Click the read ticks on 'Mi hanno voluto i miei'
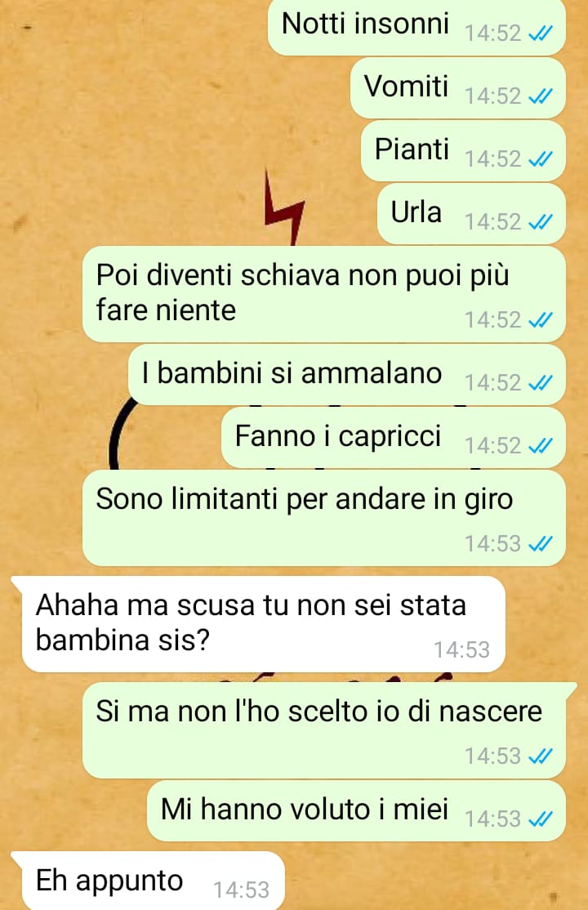This screenshot has width=588, height=910. [540, 819]
